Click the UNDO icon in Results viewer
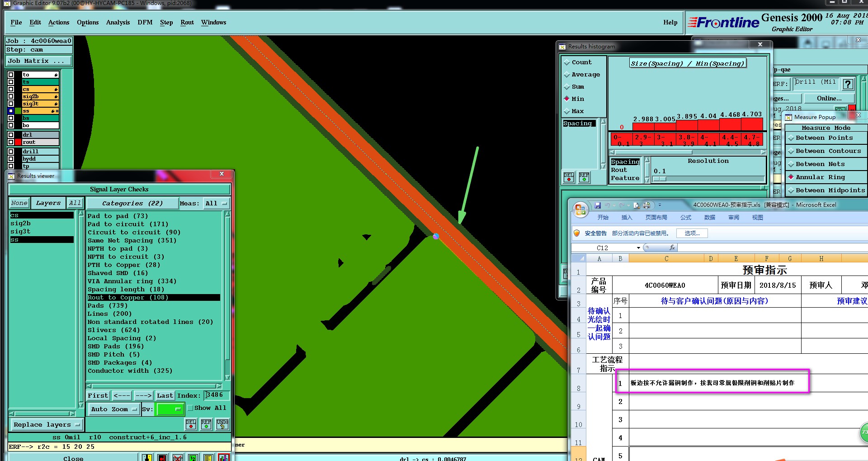The width and height of the screenshot is (868, 461). pos(222,424)
